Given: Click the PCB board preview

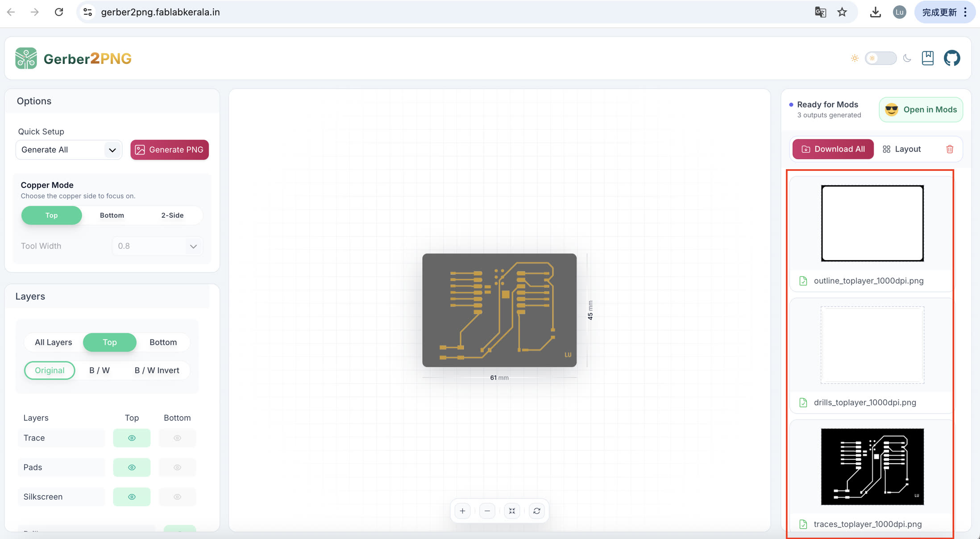Looking at the screenshot, I should (x=499, y=310).
